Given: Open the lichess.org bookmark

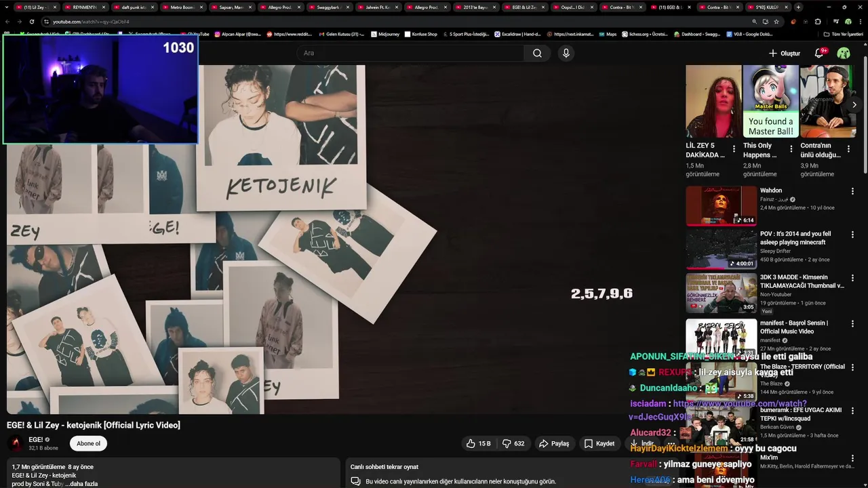Looking at the screenshot, I should click(645, 34).
